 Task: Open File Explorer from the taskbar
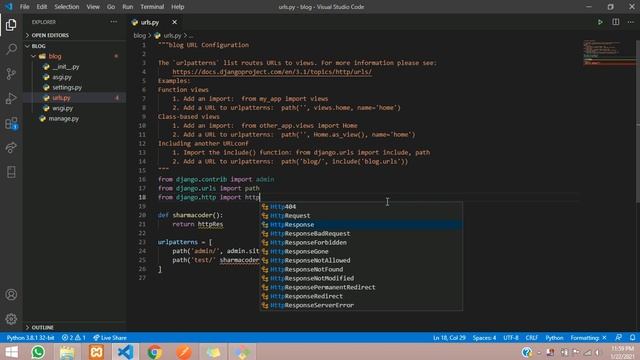67,352
